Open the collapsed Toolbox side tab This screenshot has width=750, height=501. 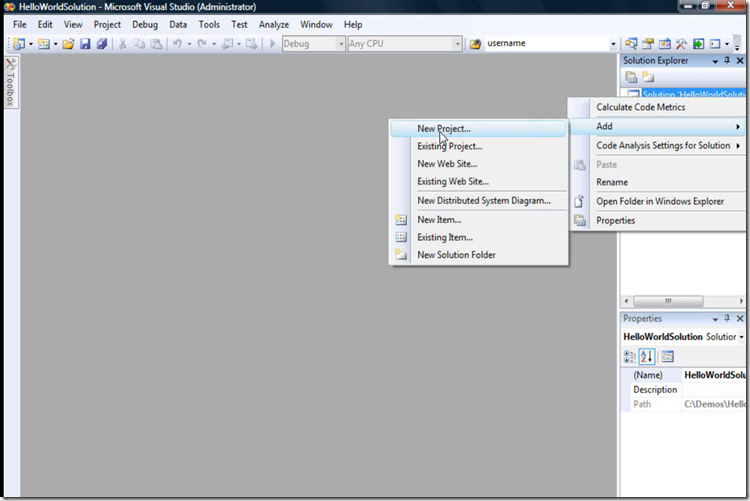[x=11, y=82]
